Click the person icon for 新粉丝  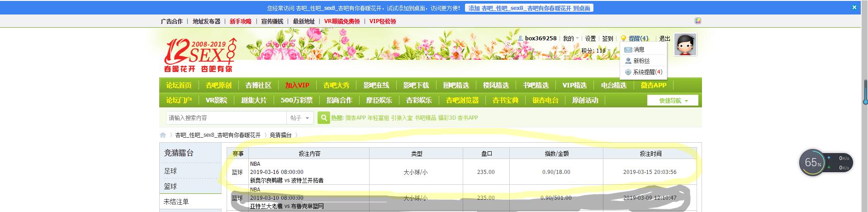[628, 61]
